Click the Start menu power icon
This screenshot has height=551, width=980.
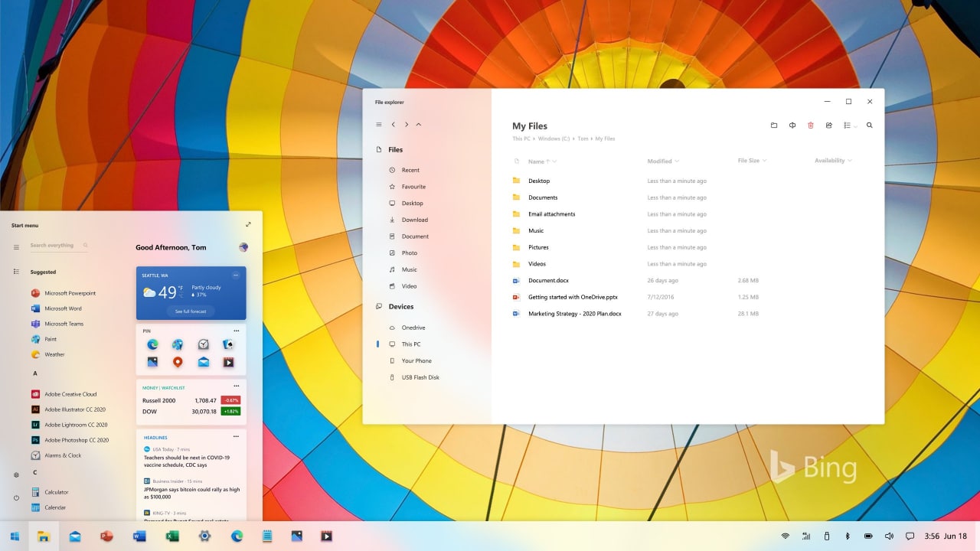click(16, 497)
